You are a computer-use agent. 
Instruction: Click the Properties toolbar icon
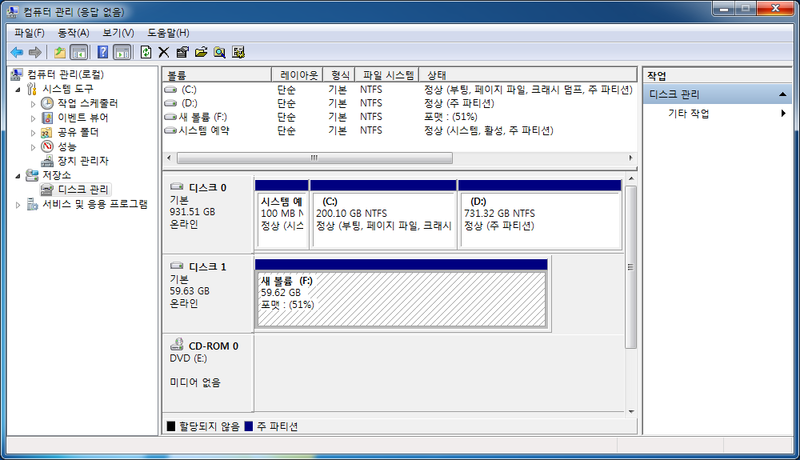tap(182, 52)
